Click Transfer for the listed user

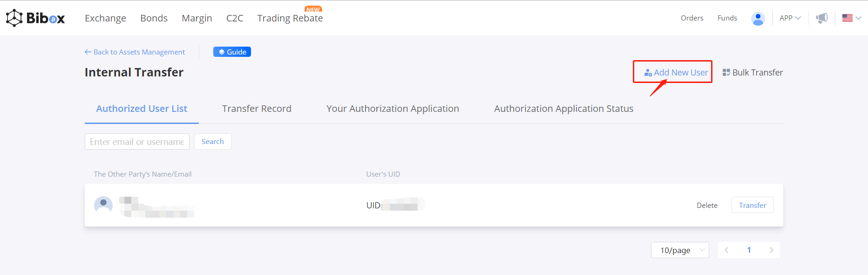pyautogui.click(x=752, y=205)
